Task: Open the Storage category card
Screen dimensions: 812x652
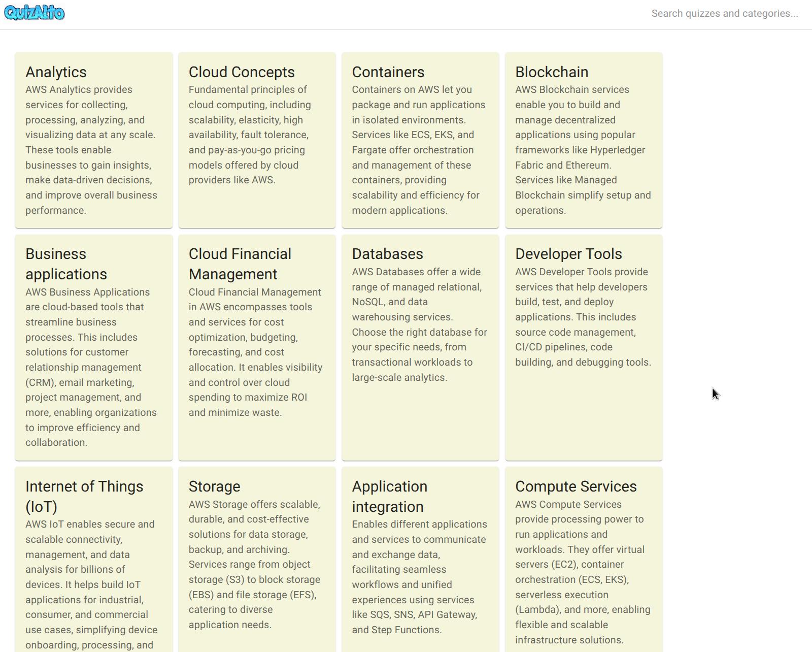Action: [x=257, y=560]
